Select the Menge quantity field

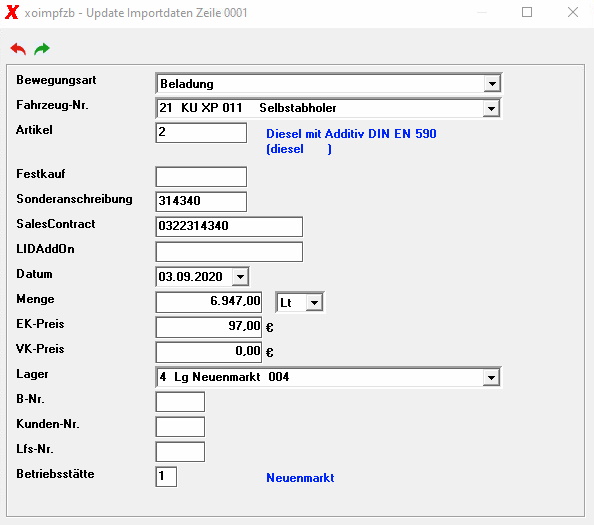pyautogui.click(x=209, y=302)
